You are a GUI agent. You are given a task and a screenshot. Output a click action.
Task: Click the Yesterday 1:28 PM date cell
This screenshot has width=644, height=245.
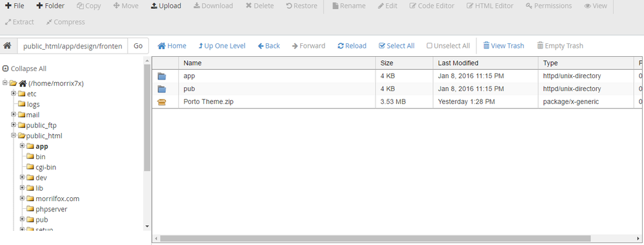(466, 101)
